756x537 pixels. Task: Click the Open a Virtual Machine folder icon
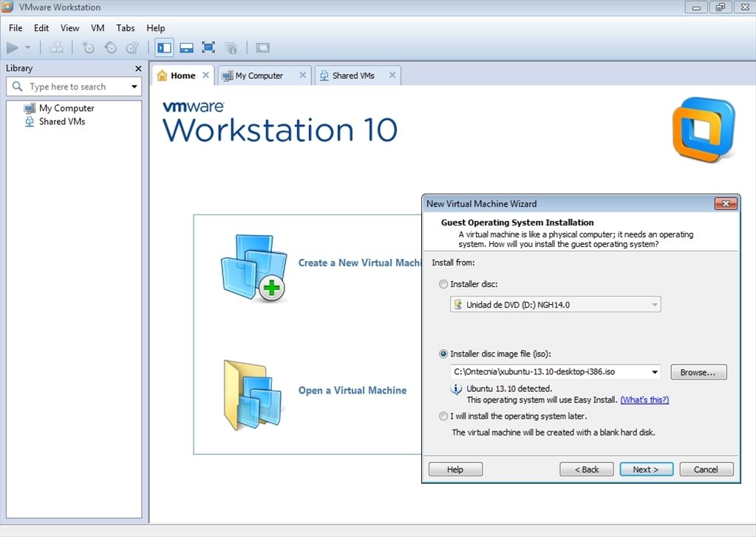point(253,395)
